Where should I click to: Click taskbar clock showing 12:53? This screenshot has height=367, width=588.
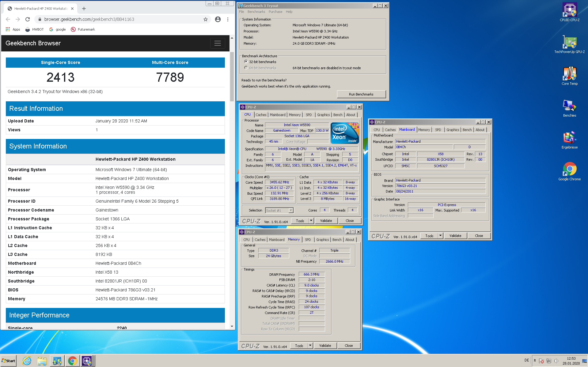point(571,361)
